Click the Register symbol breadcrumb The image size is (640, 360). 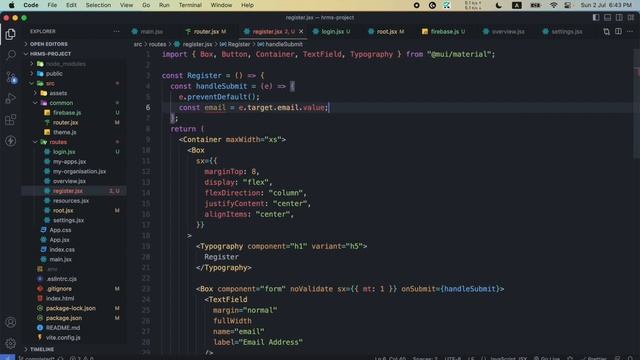tap(238, 44)
